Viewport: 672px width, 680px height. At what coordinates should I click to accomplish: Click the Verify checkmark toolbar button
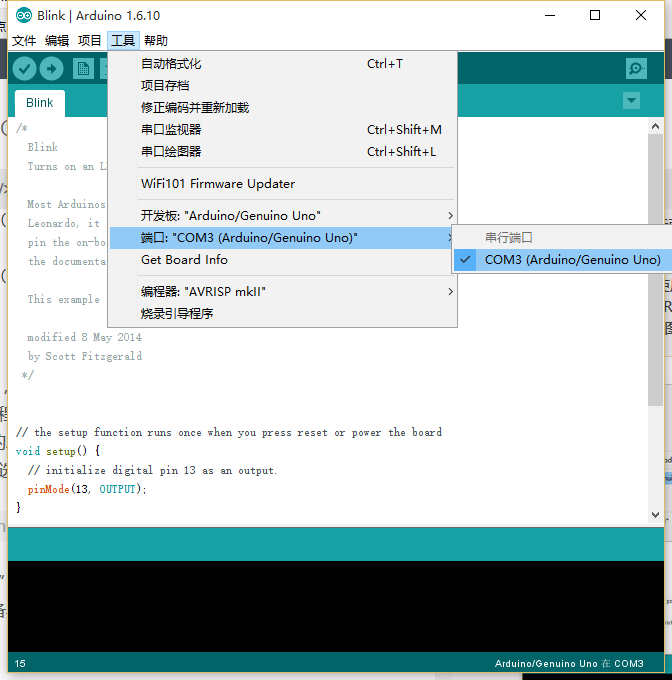tap(24, 69)
